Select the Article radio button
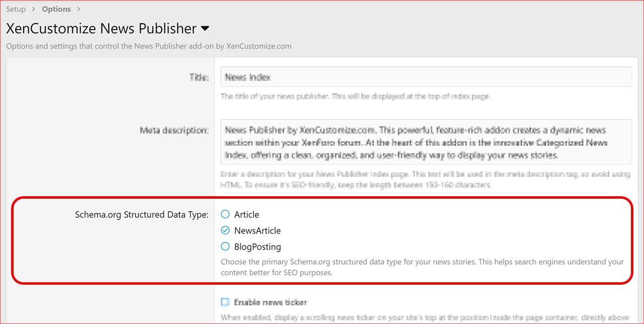Screen dimensions: 644x324 coord(225,214)
